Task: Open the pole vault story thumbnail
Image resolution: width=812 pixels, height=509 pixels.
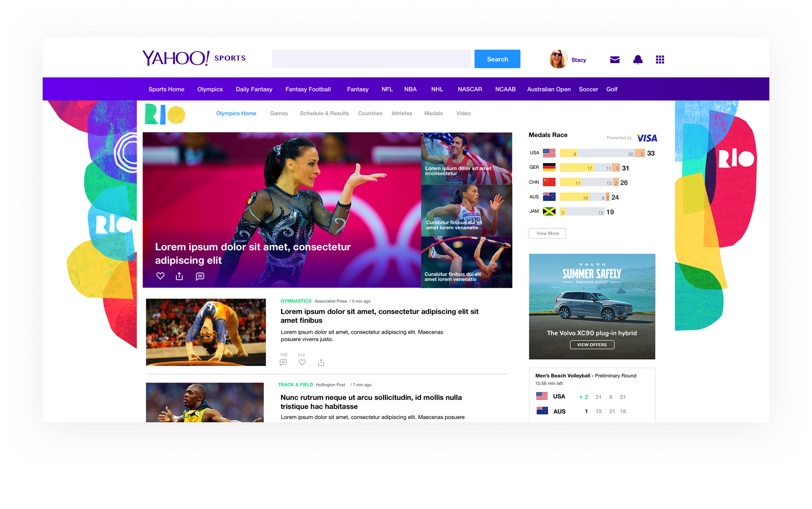Action: point(467,262)
